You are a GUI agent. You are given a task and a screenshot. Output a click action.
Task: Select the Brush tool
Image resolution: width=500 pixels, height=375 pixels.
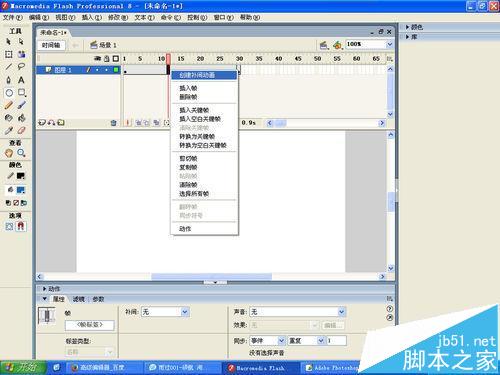pos(21,105)
